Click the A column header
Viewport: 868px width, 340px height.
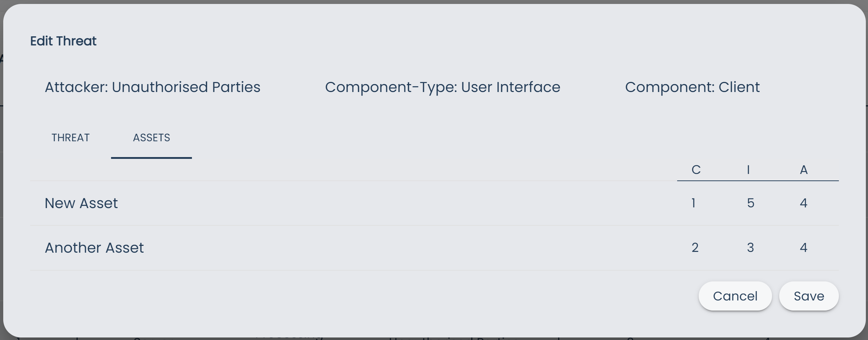(x=804, y=169)
